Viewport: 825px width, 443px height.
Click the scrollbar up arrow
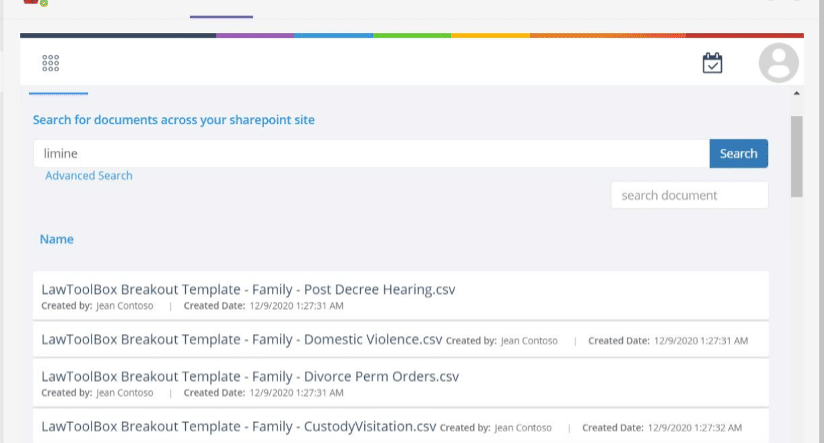tap(797, 93)
